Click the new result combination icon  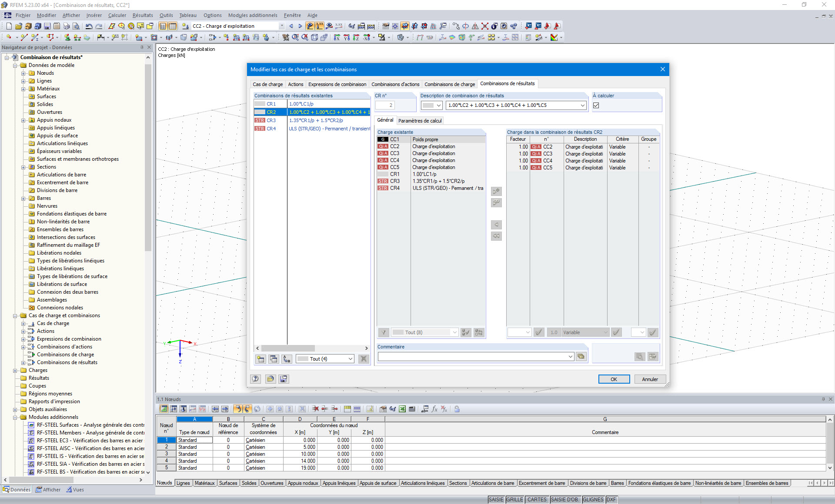261,359
